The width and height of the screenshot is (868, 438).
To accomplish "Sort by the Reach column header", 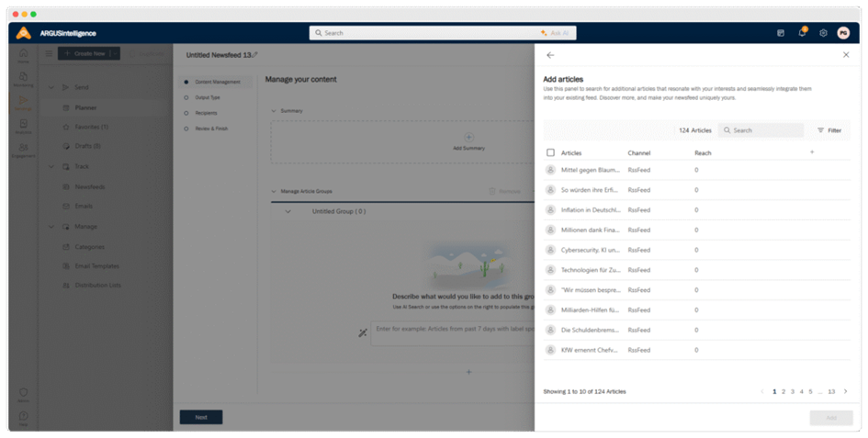I will (703, 152).
